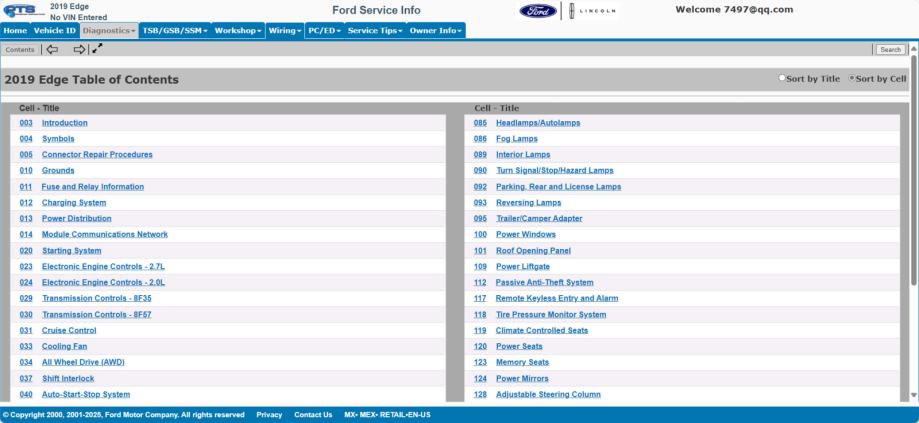Click the Ford oval logo
The image size is (919, 423).
tap(538, 11)
